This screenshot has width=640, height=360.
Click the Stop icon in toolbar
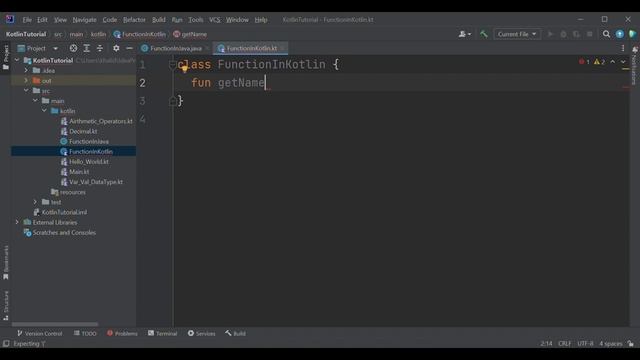pyautogui.click(x=589, y=34)
